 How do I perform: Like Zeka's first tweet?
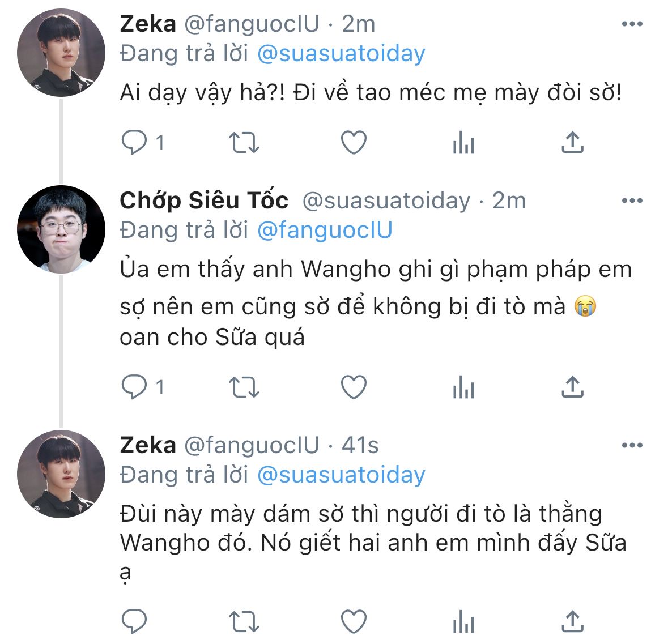point(354,142)
